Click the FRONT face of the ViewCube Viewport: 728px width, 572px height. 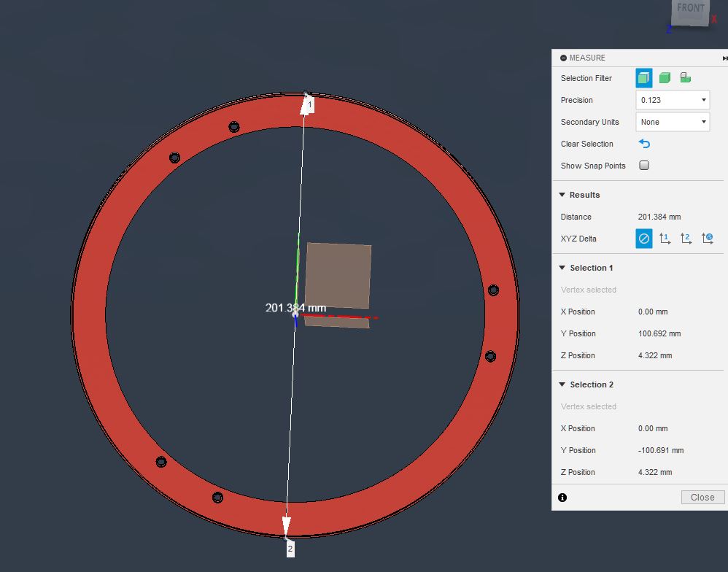tap(690, 12)
